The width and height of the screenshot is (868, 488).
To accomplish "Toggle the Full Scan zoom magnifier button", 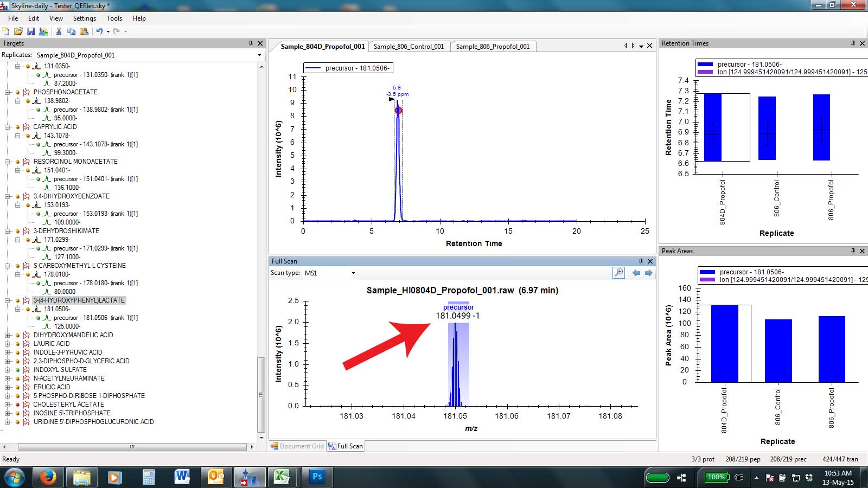I will tap(618, 273).
